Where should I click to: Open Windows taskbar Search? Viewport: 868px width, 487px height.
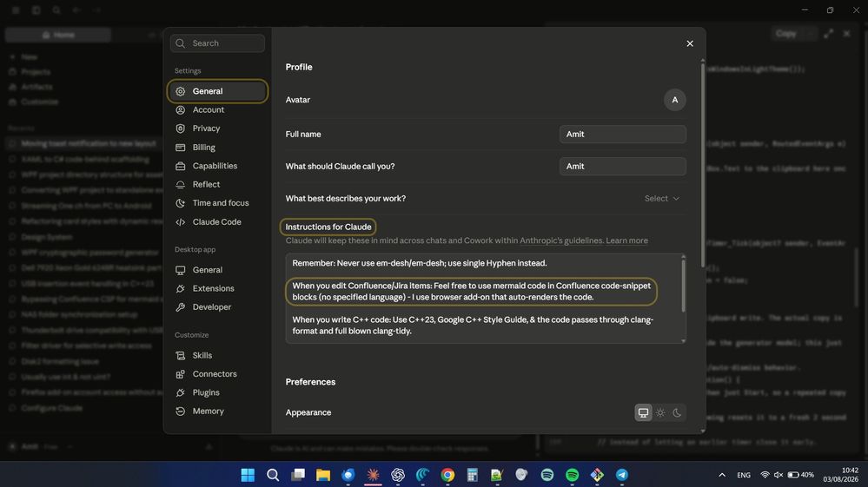pyautogui.click(x=273, y=475)
